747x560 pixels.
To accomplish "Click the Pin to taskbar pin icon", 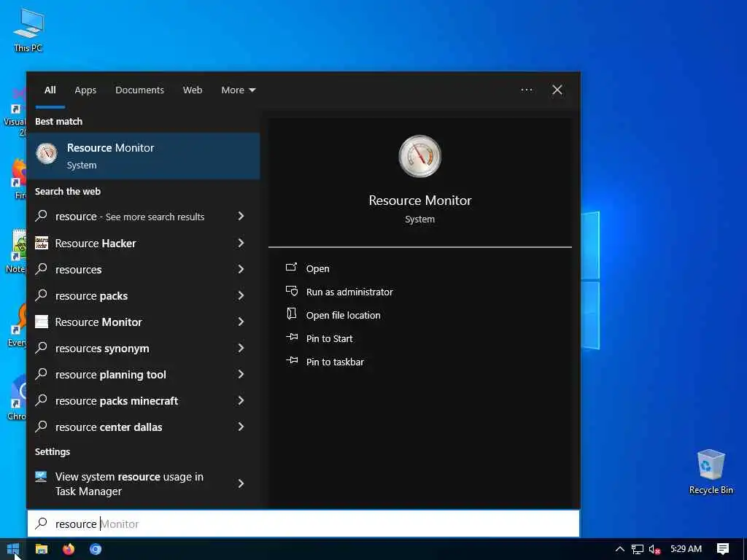I will pos(292,360).
